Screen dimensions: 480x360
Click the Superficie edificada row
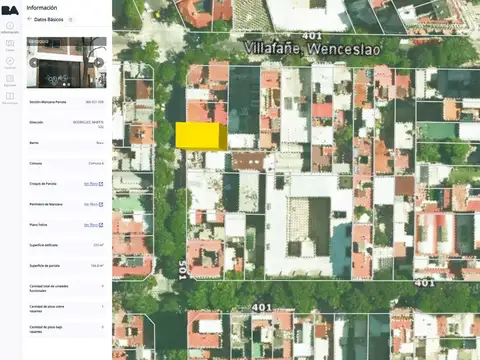coord(66,245)
